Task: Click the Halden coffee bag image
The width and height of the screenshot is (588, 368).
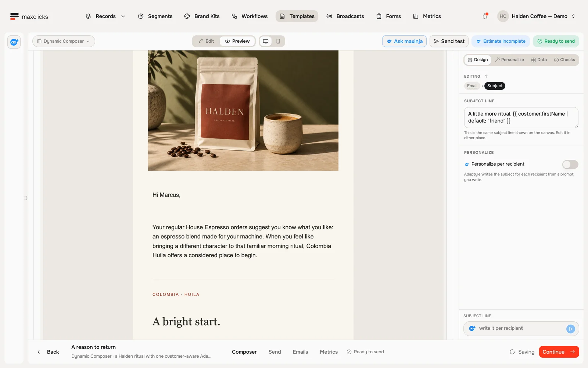Action: (243, 110)
